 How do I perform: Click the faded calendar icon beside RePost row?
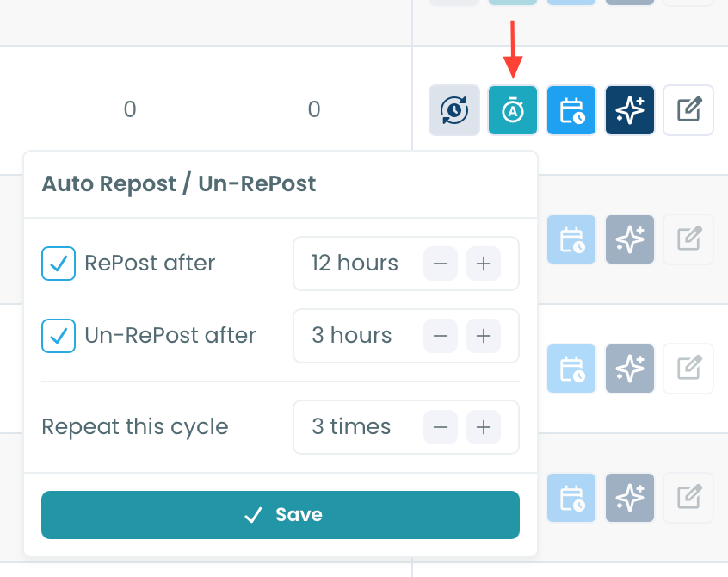click(571, 239)
